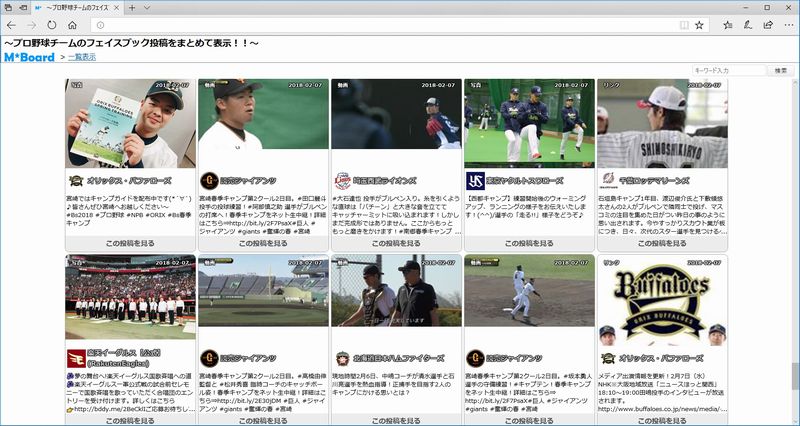View the Orix キャンプガイド post button

(130, 243)
